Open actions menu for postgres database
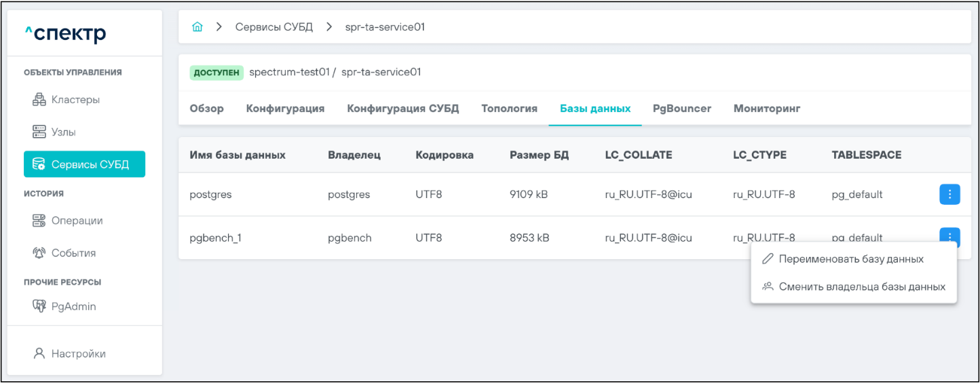Screen dimensions: 980x384 tap(949, 194)
